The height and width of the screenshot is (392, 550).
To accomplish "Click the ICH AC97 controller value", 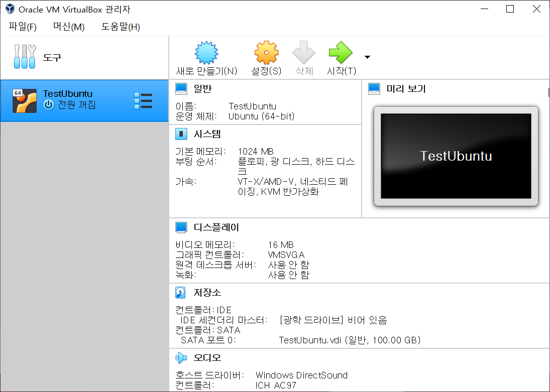I will [x=276, y=385].
